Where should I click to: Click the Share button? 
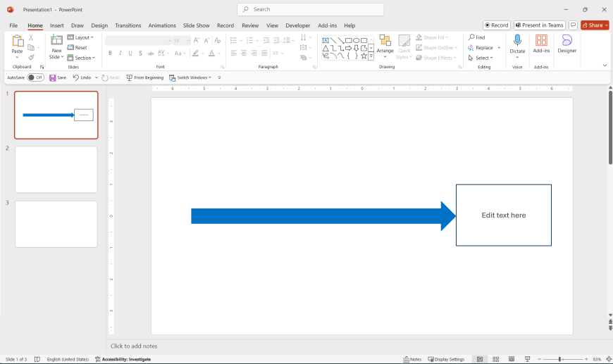[x=595, y=25]
